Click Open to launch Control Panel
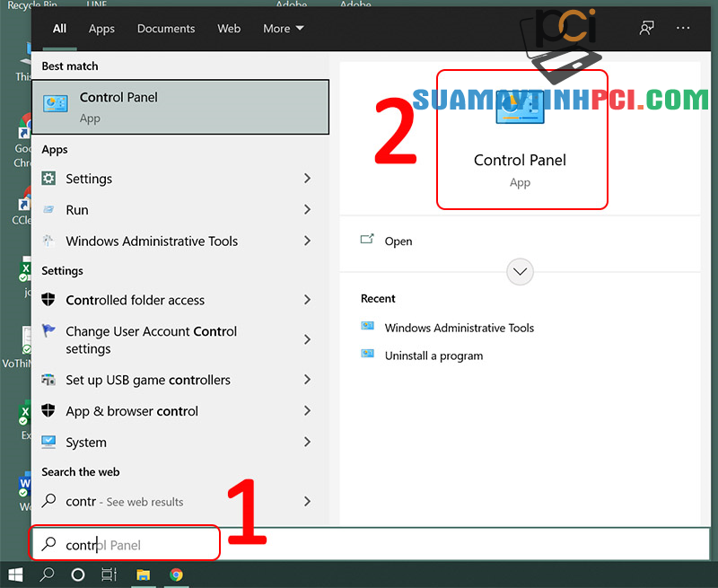The height and width of the screenshot is (588, 718). [398, 241]
